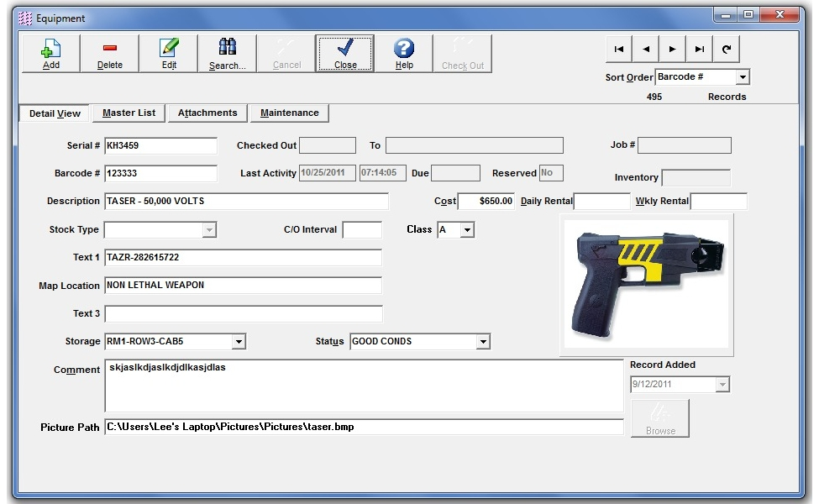Open the Search dialog
819x504 pixels.
[226, 52]
